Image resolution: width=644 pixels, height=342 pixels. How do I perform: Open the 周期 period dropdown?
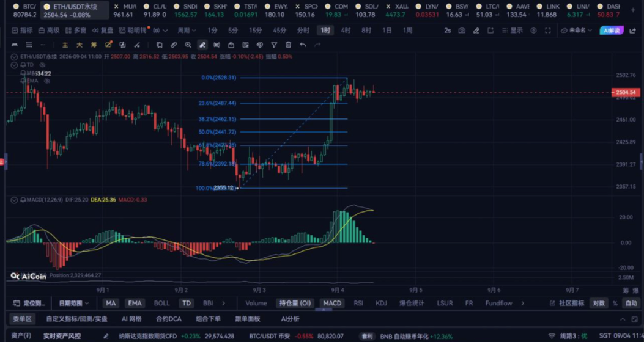coord(187,31)
